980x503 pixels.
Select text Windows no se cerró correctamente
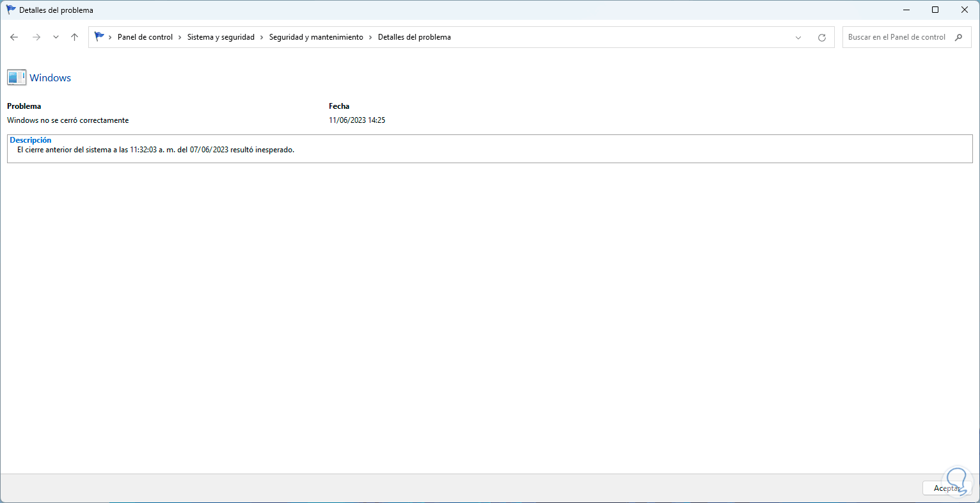(68, 120)
